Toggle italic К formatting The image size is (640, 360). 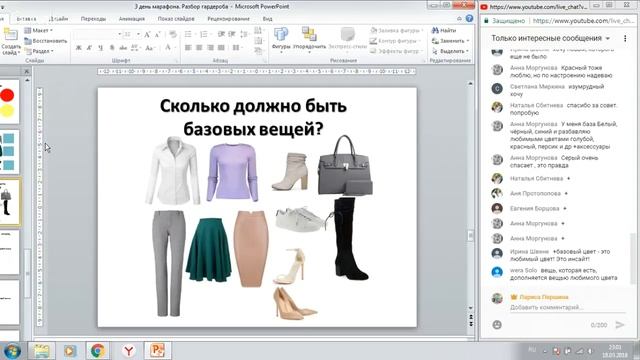click(89, 48)
